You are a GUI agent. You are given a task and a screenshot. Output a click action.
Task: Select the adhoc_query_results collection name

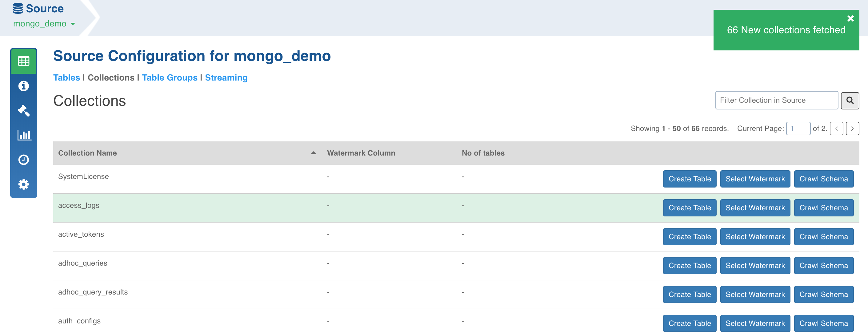[x=93, y=293]
